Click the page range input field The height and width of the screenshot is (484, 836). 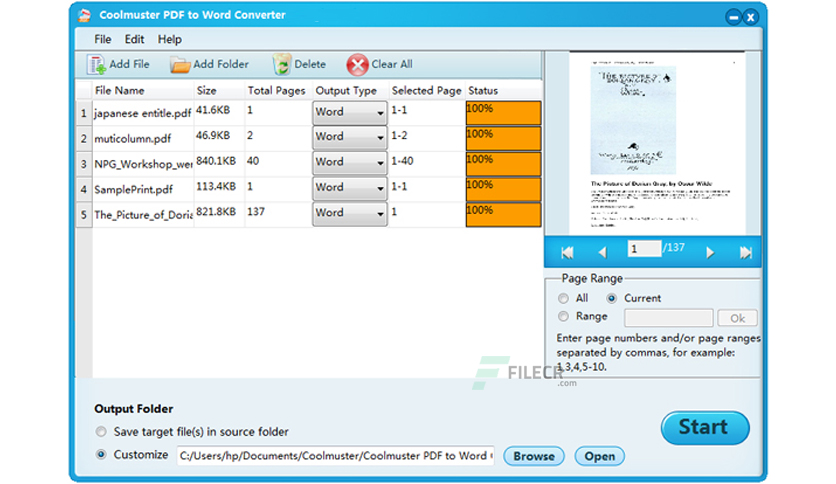click(x=669, y=318)
